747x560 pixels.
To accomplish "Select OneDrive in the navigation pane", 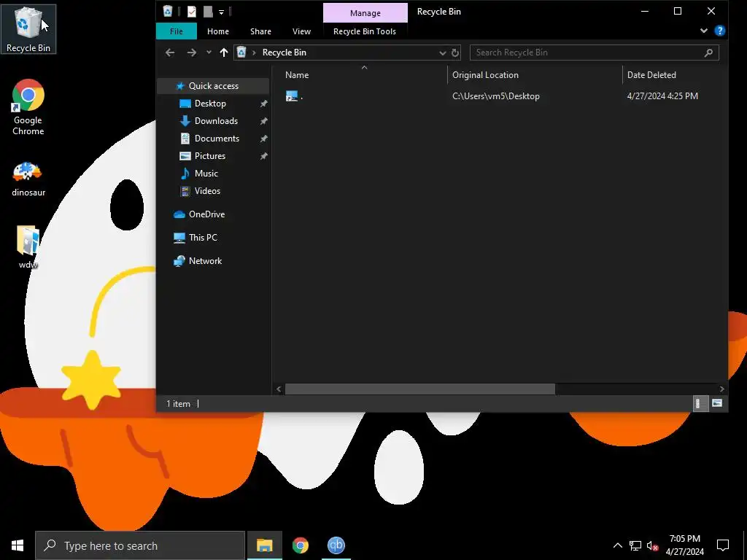I will 206,214.
